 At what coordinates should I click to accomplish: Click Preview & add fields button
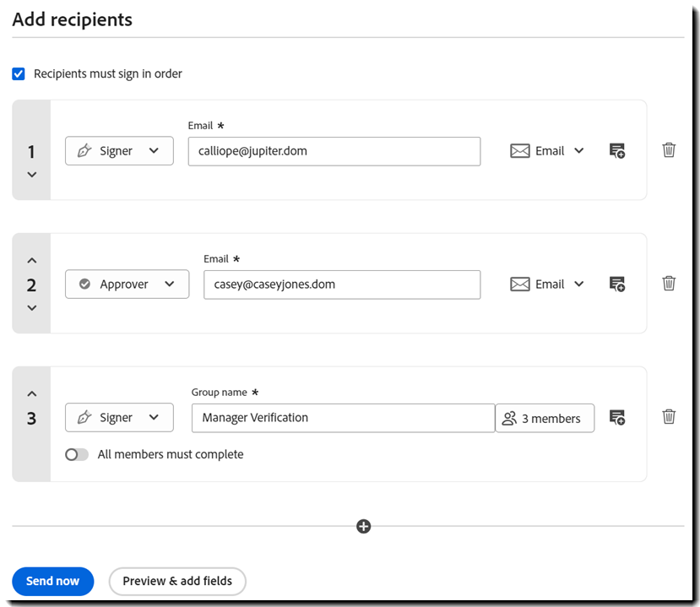[177, 581]
